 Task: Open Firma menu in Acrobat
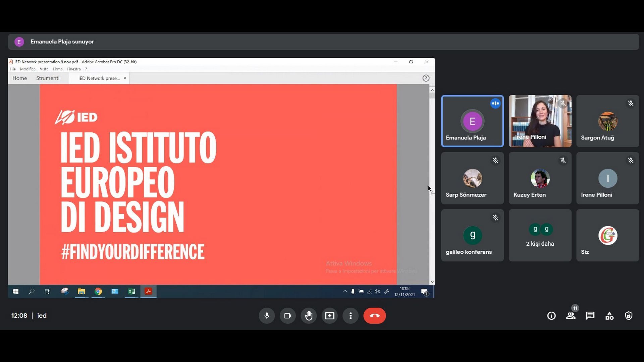57,69
